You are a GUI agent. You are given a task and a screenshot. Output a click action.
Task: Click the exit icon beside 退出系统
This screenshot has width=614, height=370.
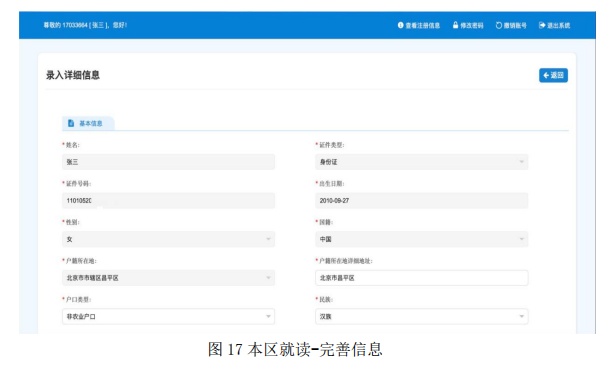[542, 25]
